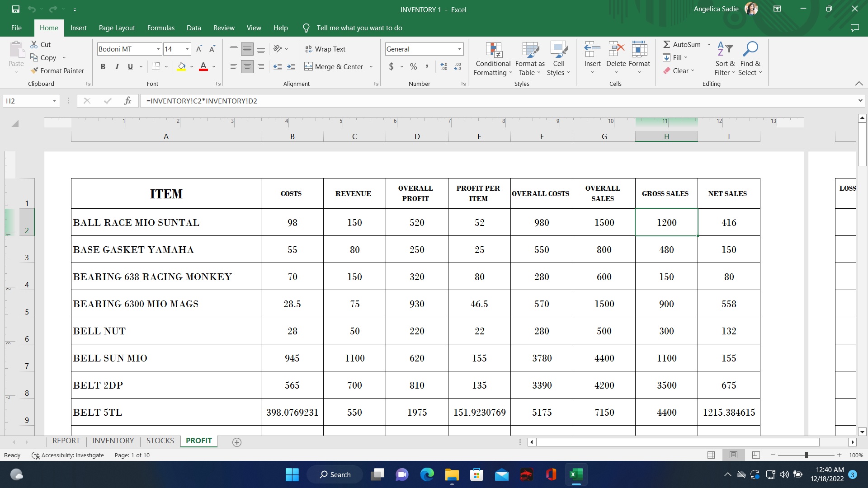The width and height of the screenshot is (868, 488).
Task: Switch to the INVENTORY sheet tab
Action: coord(113,441)
